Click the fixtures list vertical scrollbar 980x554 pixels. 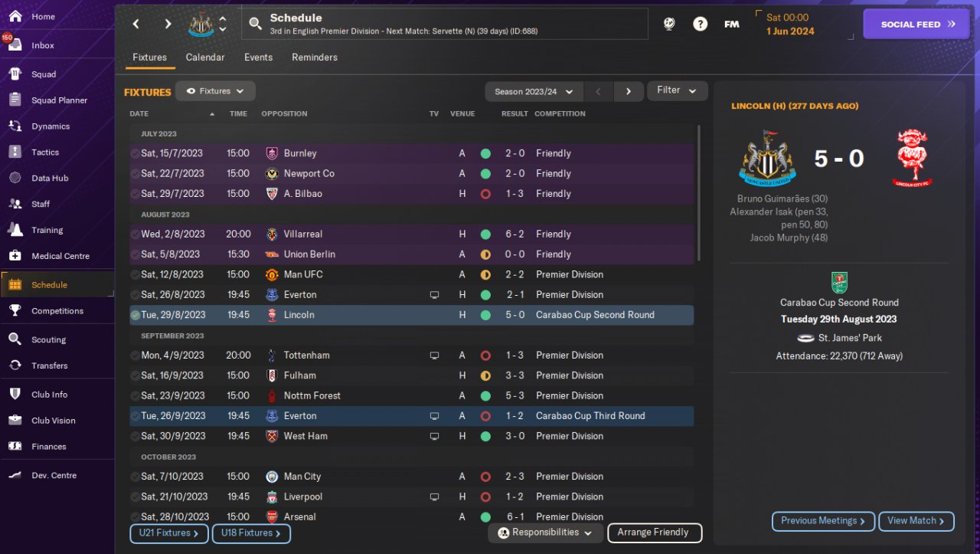[698, 192]
